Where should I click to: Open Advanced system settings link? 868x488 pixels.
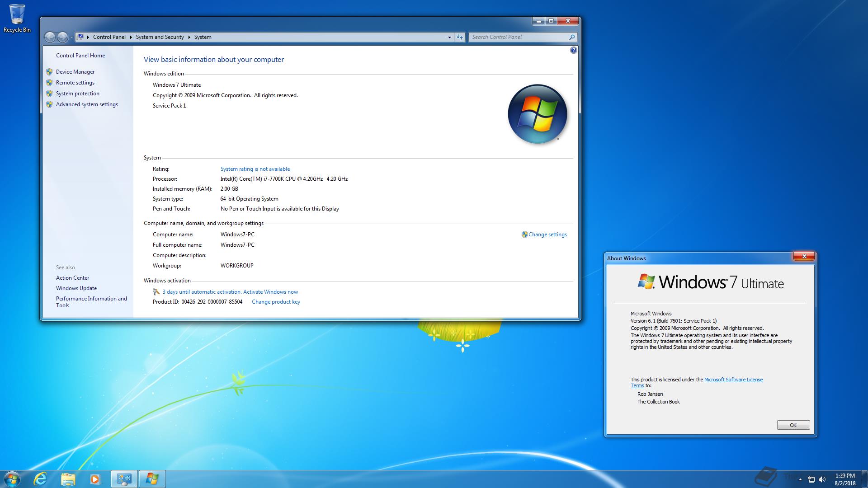87,104
